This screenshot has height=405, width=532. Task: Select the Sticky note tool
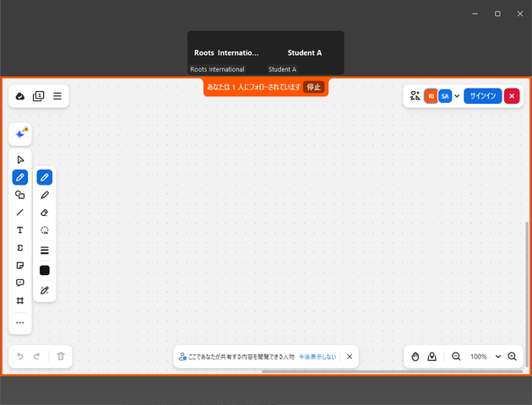tap(20, 266)
